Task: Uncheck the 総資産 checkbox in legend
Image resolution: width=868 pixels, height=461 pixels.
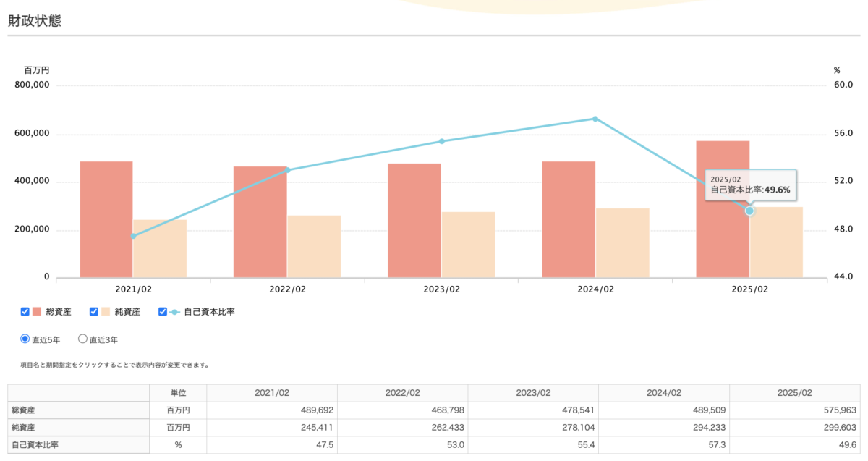Action: pos(25,312)
